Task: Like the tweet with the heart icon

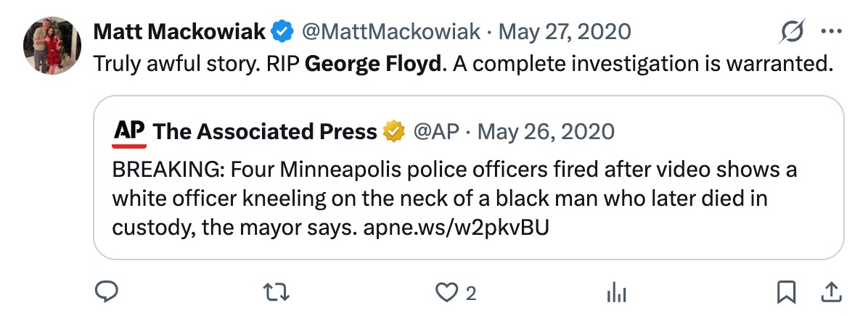Action: [443, 292]
